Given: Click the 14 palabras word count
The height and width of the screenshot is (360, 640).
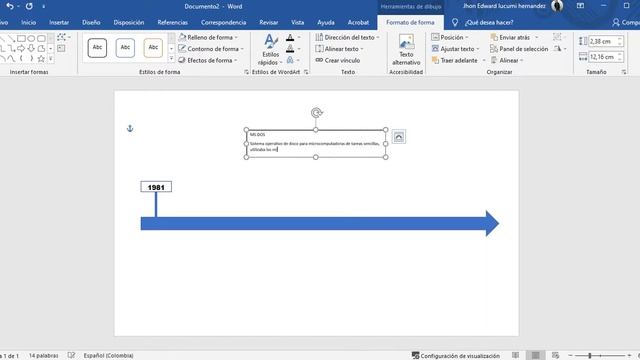Looking at the screenshot, I should (43, 356).
